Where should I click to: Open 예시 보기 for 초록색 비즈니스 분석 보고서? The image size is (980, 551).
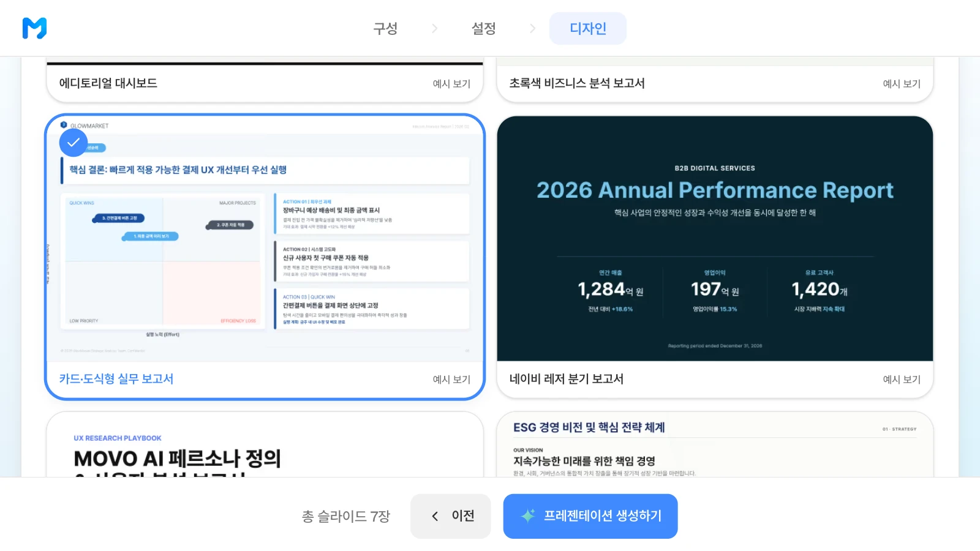pos(902,84)
